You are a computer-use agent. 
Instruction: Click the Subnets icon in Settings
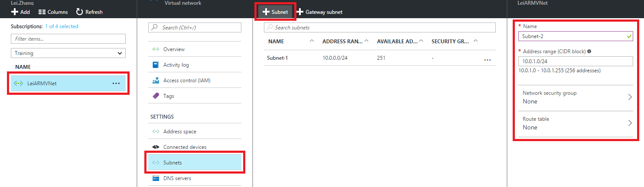(x=156, y=163)
